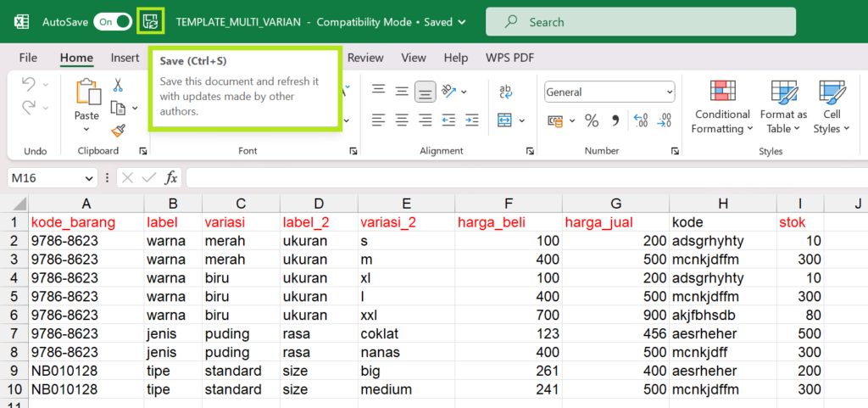Expand the Conditional Formatting menu
The height and width of the screenshot is (408, 868).
click(x=722, y=107)
